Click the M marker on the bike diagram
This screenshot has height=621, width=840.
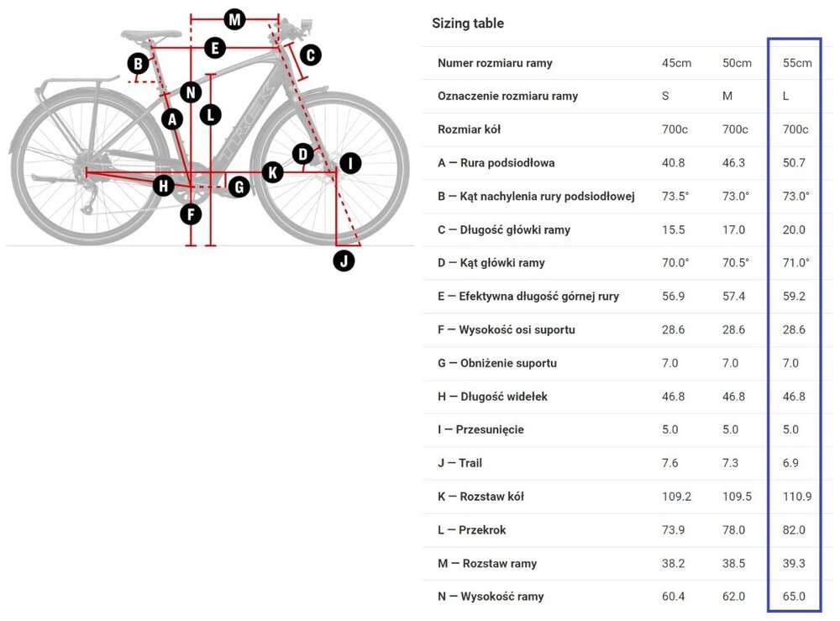[234, 18]
